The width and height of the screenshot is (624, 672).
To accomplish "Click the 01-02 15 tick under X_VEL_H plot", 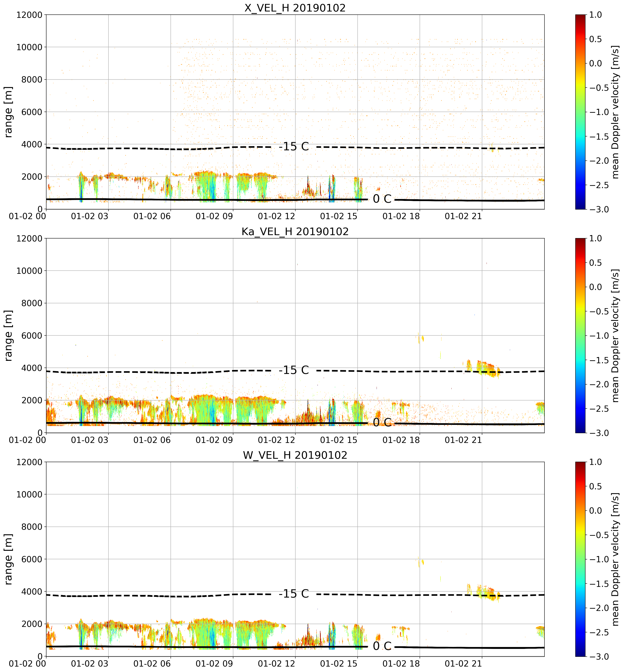I will (x=339, y=216).
